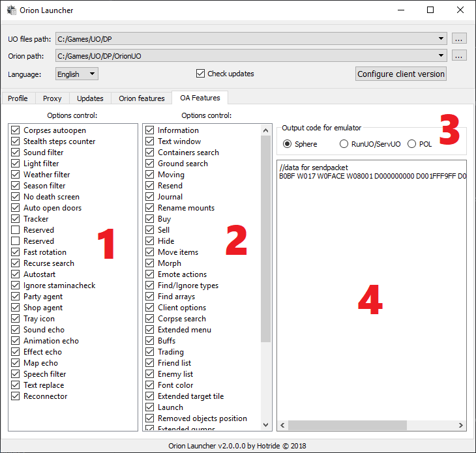Switch to the Profile tab

[x=18, y=98]
